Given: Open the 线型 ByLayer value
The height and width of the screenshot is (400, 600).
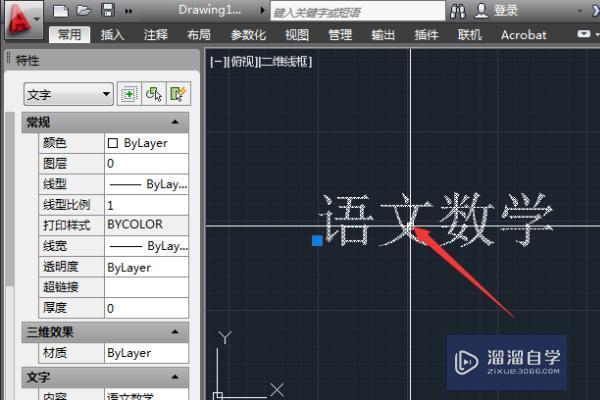Looking at the screenshot, I should pyautogui.click(x=147, y=184).
